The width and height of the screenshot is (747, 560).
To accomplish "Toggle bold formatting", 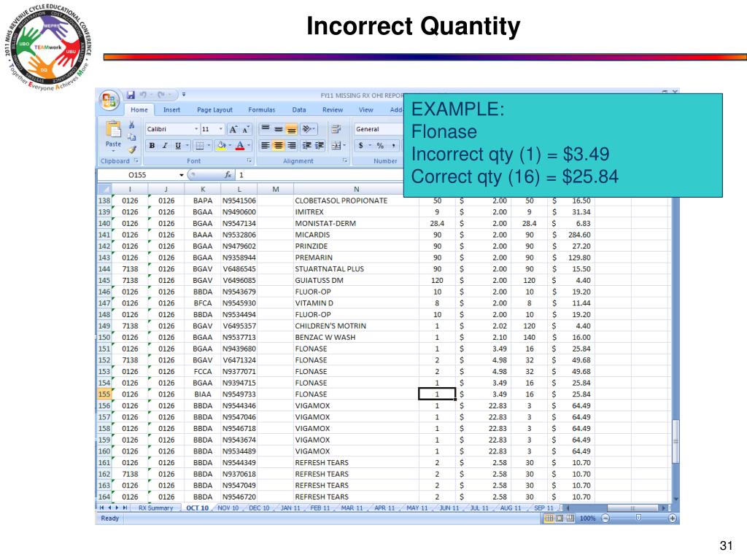I will tap(152, 146).
